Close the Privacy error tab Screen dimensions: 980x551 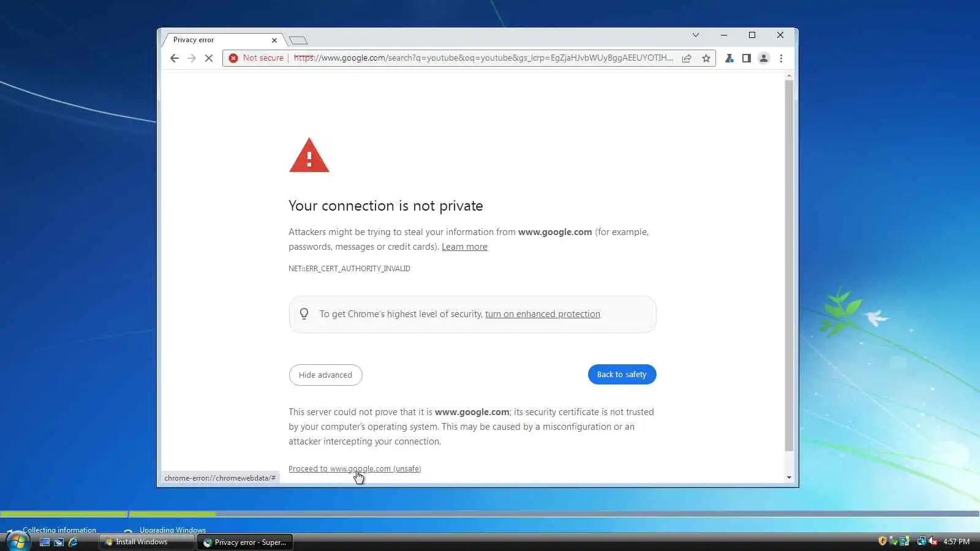[274, 40]
